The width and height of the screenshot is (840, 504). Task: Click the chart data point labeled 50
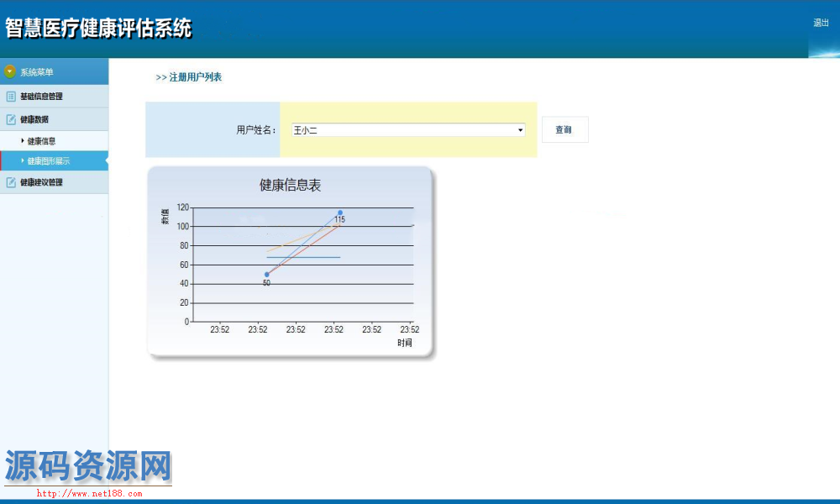[x=267, y=275]
